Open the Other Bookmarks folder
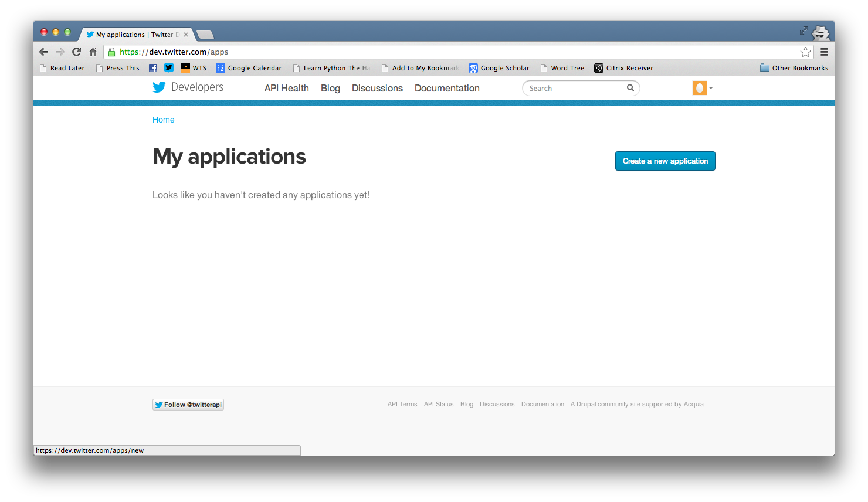The image size is (868, 502). click(794, 68)
